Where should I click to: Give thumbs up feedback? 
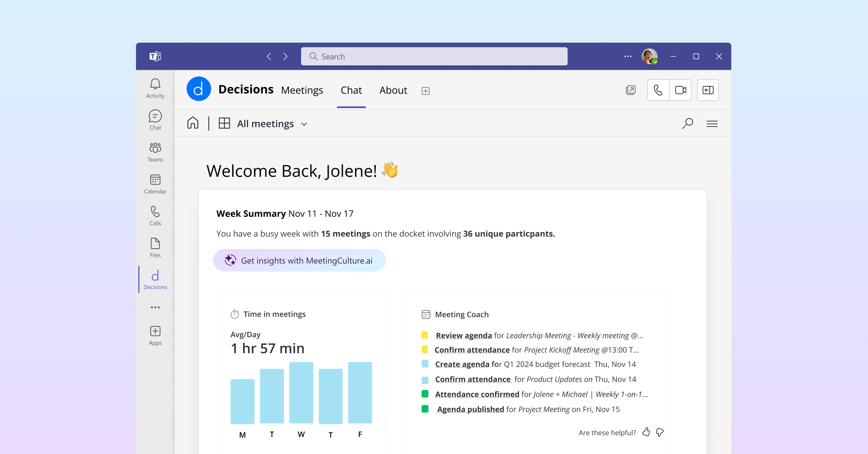(x=646, y=432)
